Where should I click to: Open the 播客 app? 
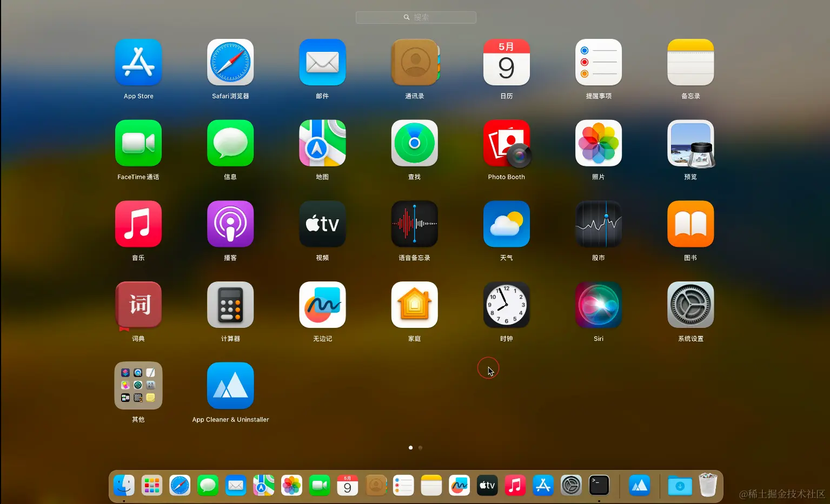[x=230, y=224]
